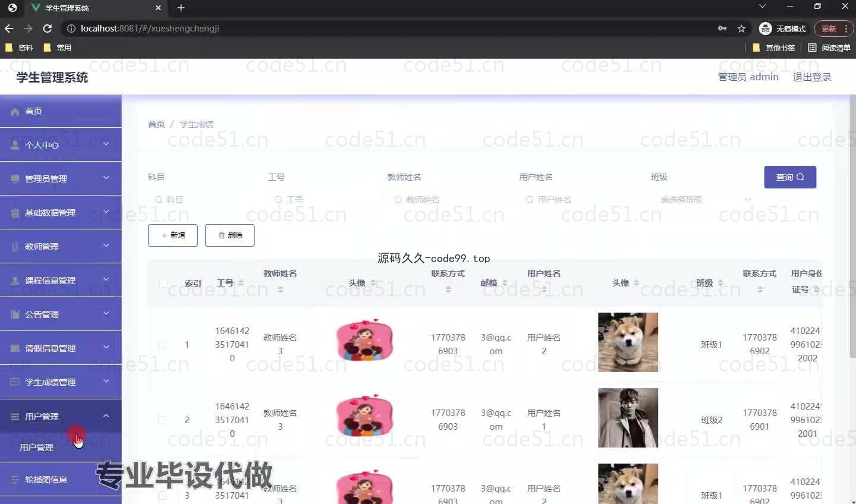Open the browser three-dot menu
The height and width of the screenshot is (504, 856).
846,29
